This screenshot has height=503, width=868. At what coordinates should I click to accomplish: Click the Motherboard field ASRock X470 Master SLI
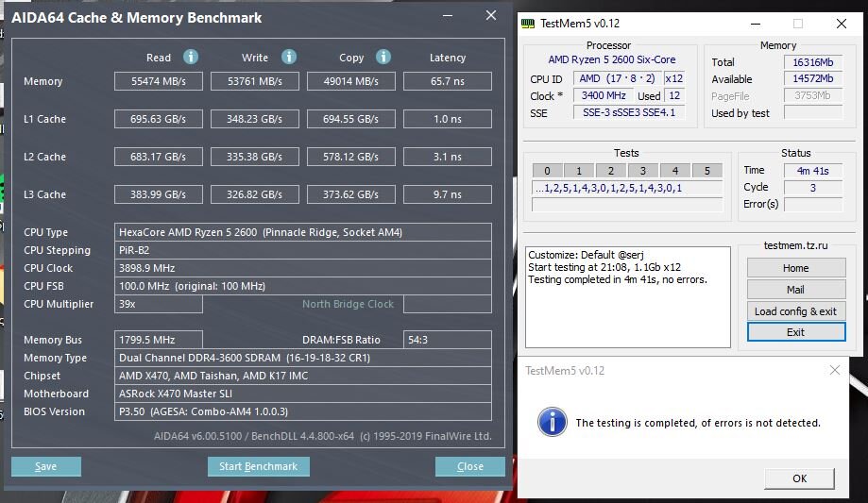[303, 394]
